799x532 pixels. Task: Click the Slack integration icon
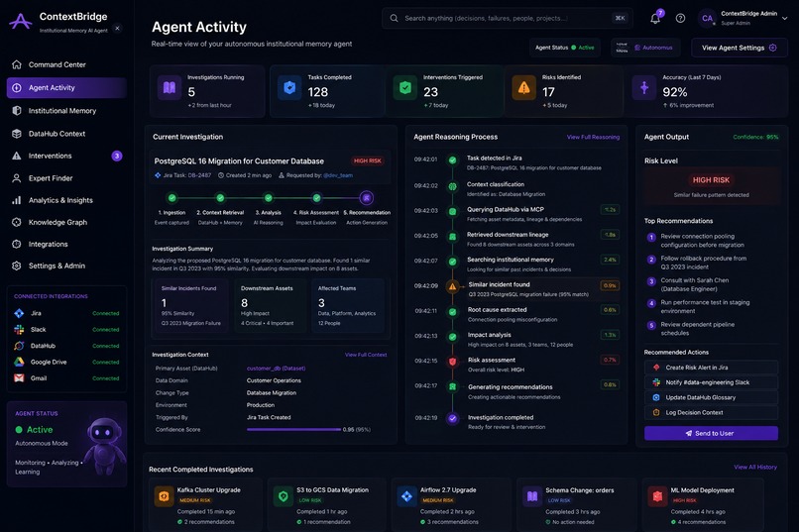19,329
